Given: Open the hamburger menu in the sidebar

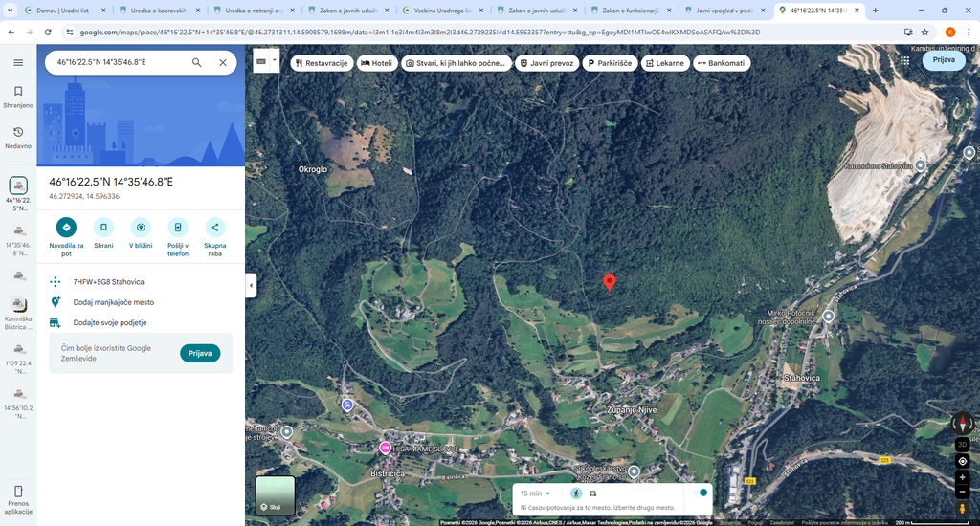Looking at the screenshot, I should [x=18, y=62].
